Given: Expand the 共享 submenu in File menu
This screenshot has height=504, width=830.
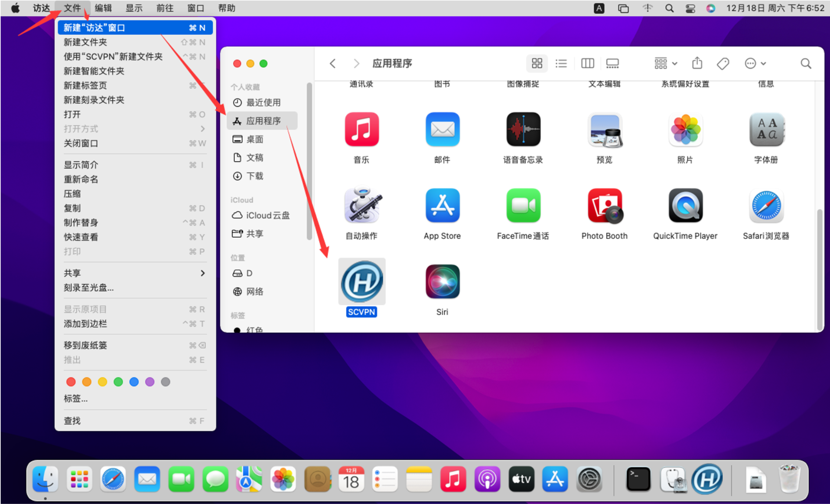Looking at the screenshot, I should pos(135,273).
